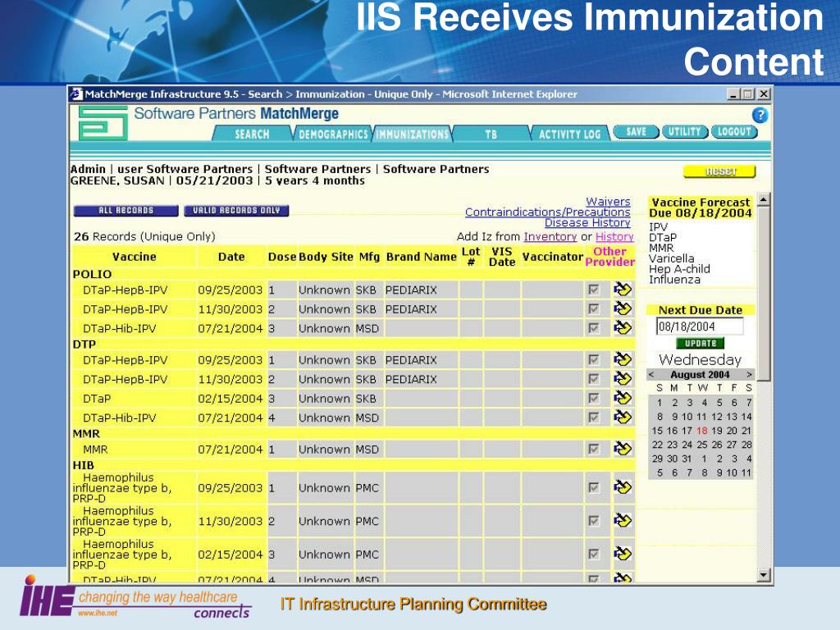This screenshot has height=630, width=840.
Task: Toggle Other Provider checkbox for HIB dose 2
Action: 594,521
